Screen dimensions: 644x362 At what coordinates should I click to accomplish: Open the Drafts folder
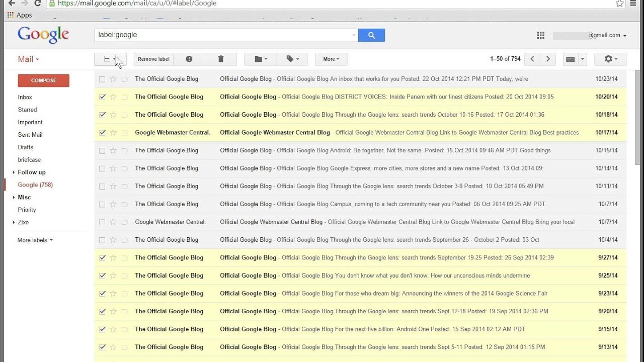tap(25, 147)
